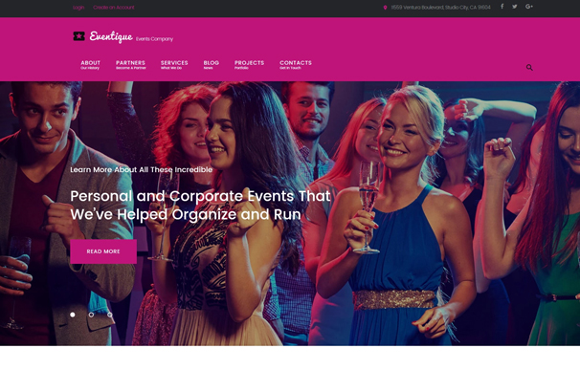Click the Login link
The width and height of the screenshot is (580, 392).
tap(78, 8)
